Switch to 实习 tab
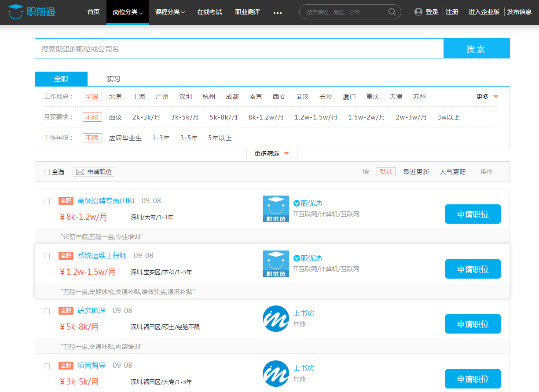 pyautogui.click(x=113, y=79)
